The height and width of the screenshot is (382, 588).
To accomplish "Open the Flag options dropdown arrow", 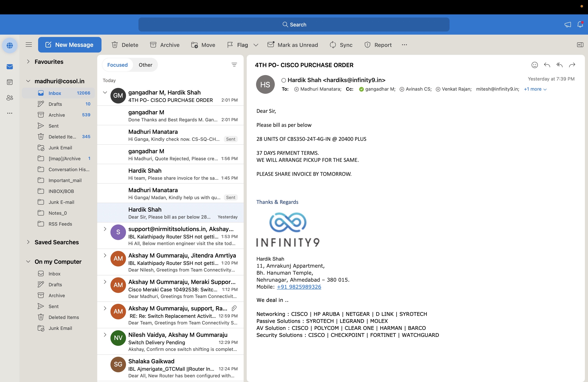I will (x=256, y=45).
